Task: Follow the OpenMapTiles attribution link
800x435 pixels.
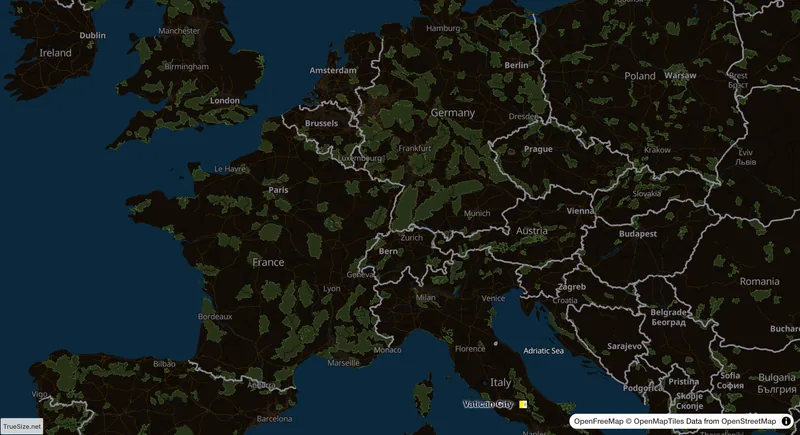Action: point(661,421)
